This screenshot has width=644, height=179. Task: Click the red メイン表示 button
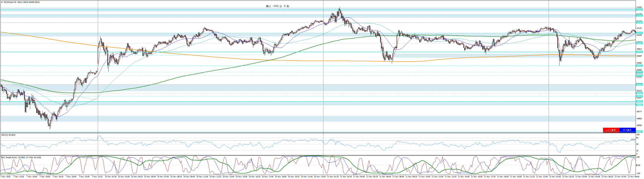click(x=611, y=130)
